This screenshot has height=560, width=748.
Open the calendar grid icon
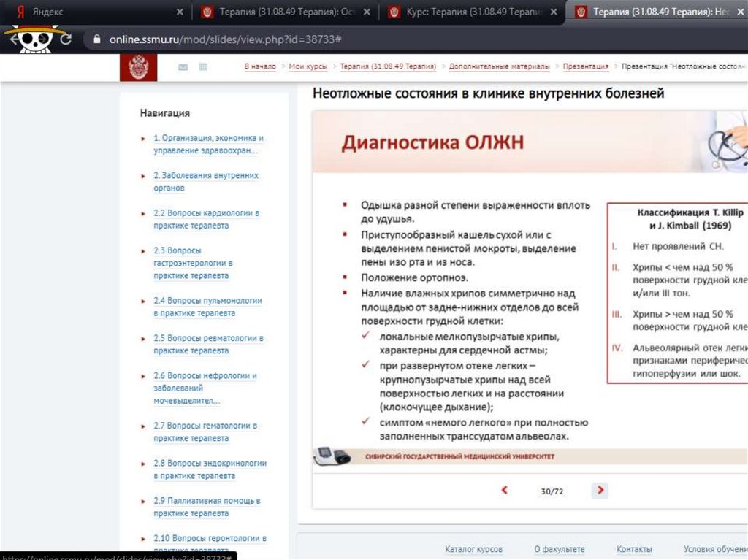[x=203, y=66]
